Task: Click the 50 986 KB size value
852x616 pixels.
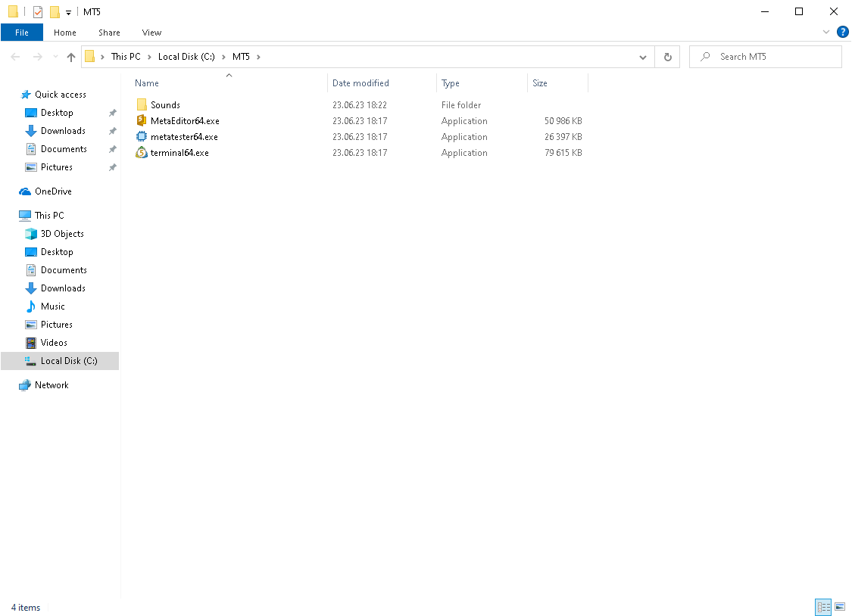Action: pos(563,121)
